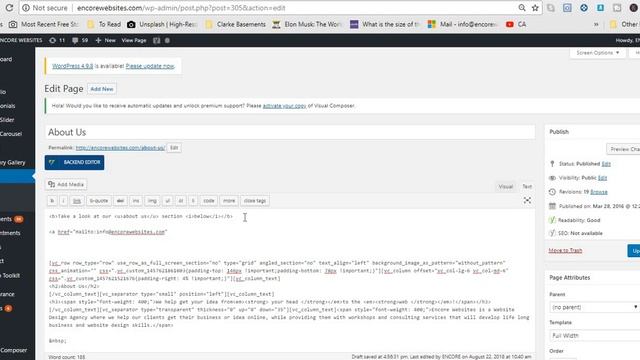Open the Encore Websites site menu in admin bar

pyautogui.click(x=21, y=40)
